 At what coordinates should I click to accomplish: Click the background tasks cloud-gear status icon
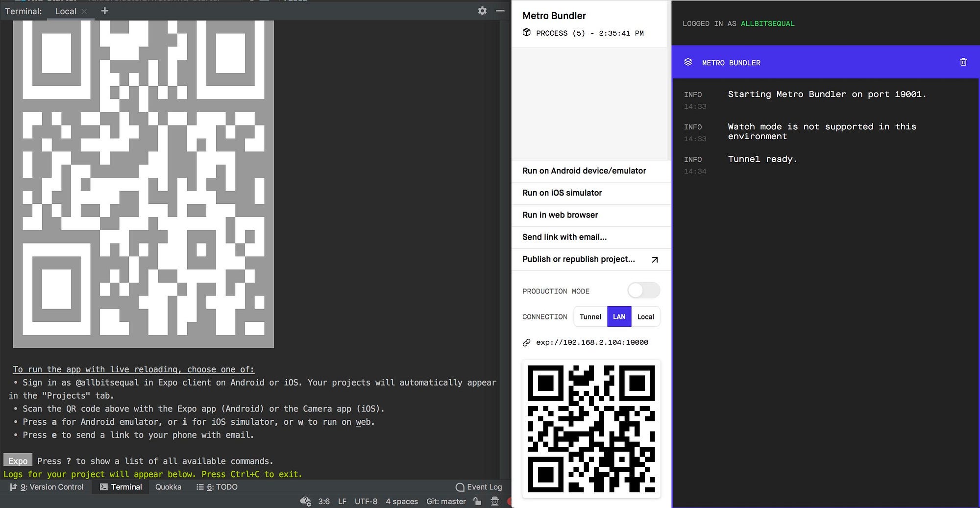[305, 501]
